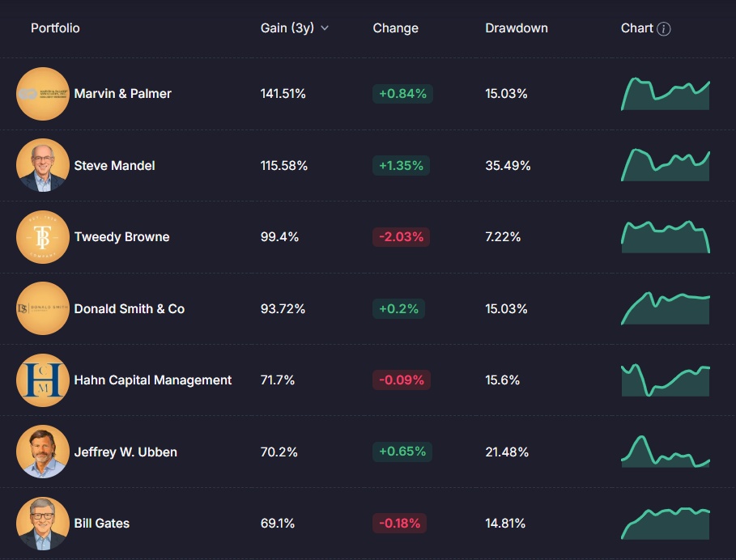
Task: Click the 115.58% gain value
Action: coord(284,166)
